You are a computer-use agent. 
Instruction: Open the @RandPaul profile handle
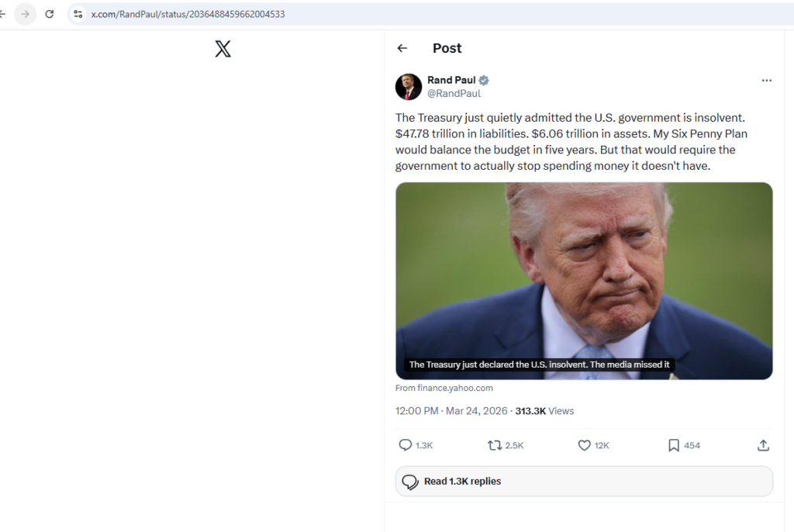tap(454, 93)
